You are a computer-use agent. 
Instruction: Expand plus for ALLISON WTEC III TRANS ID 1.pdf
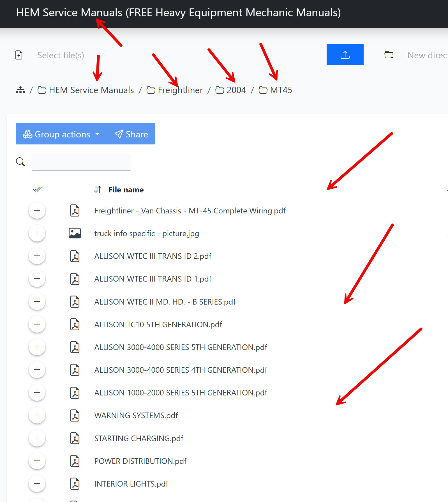click(x=37, y=278)
